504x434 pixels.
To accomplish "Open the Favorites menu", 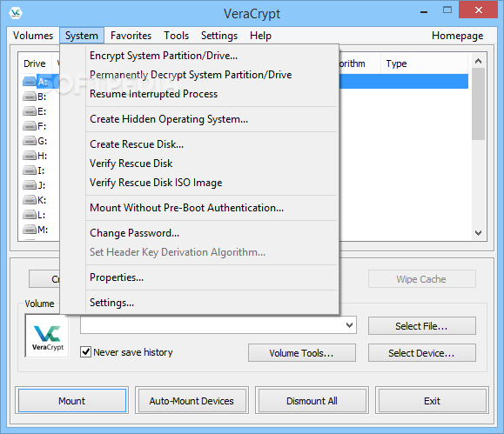I will point(131,36).
